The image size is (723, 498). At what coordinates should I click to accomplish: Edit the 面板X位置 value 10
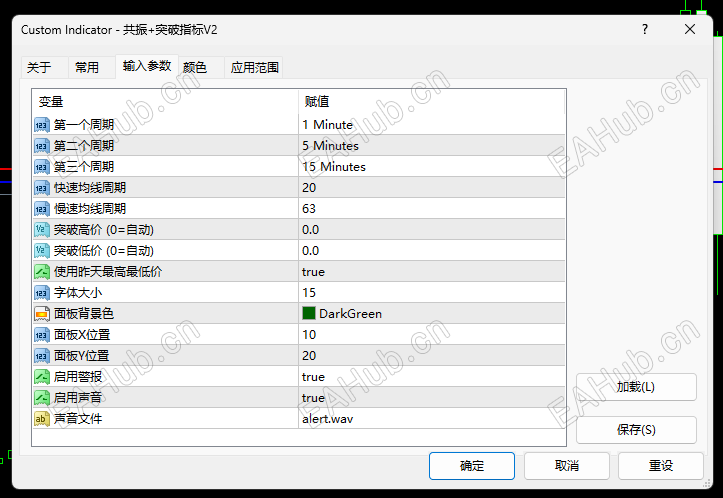(432, 335)
